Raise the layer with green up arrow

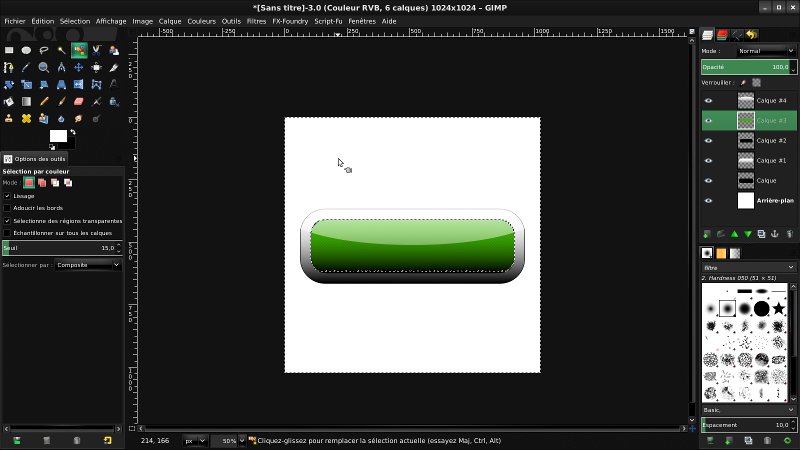734,234
